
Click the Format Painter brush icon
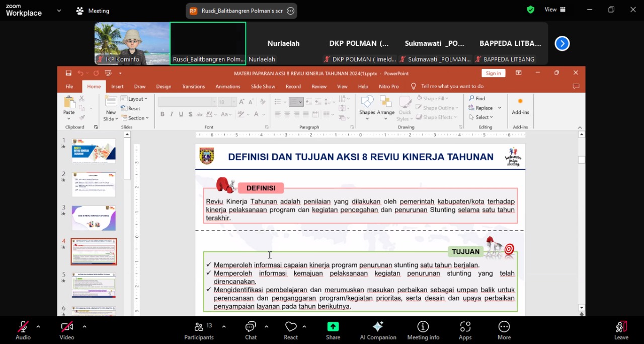pos(82,117)
